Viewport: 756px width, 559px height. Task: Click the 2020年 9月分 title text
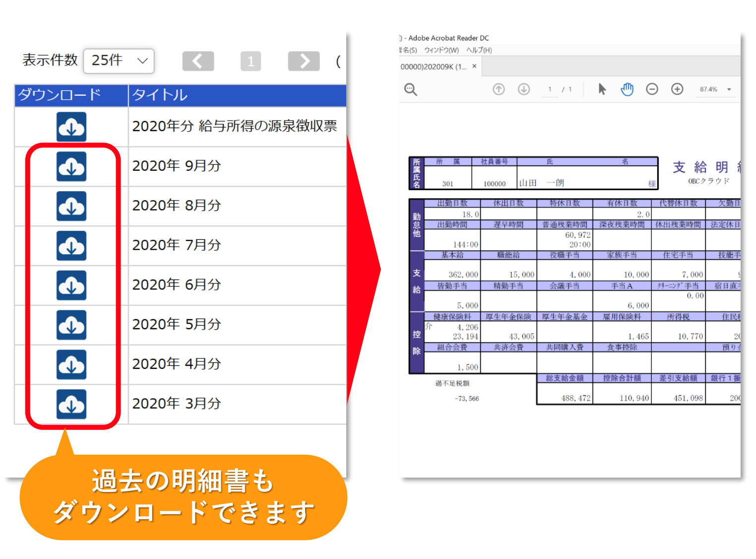click(177, 166)
